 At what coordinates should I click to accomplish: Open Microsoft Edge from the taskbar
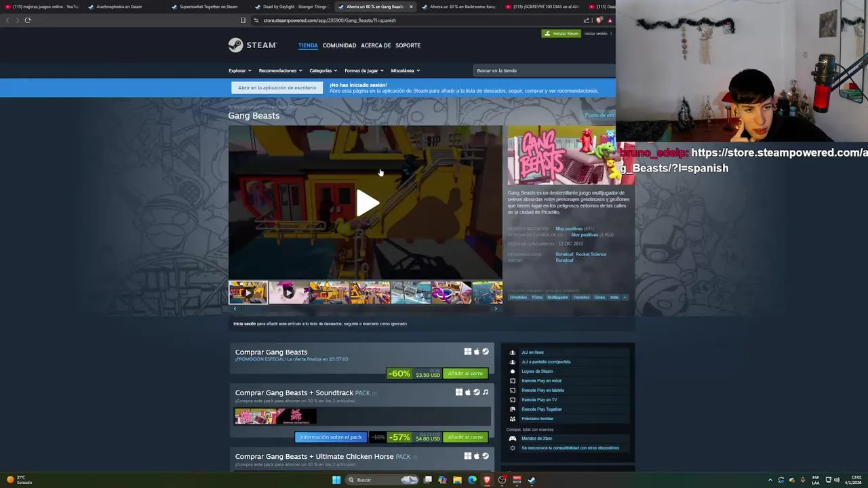click(473, 480)
